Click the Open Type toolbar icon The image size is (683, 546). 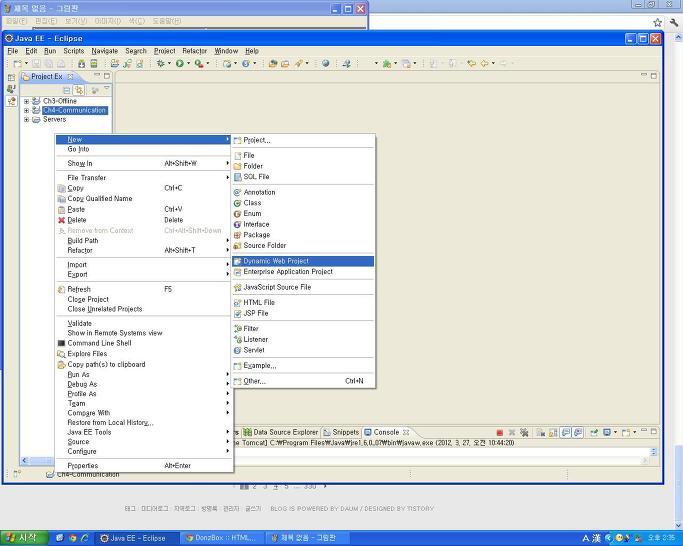click(273, 64)
